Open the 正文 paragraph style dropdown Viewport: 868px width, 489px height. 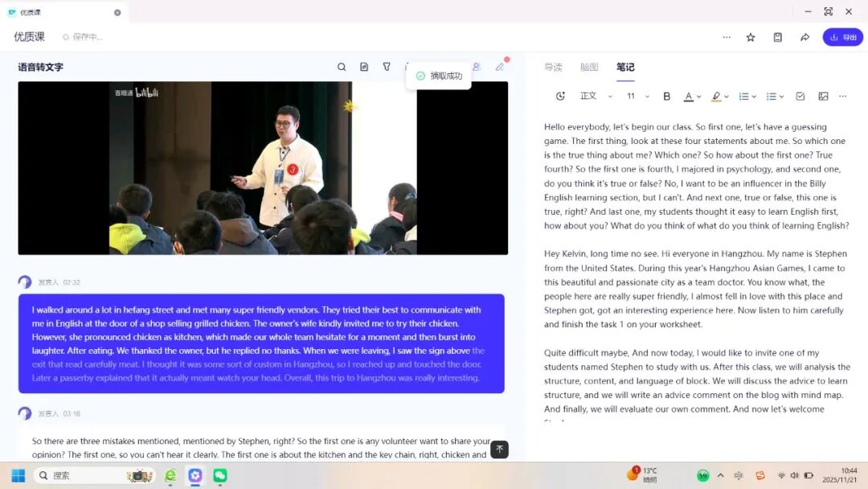[596, 96]
